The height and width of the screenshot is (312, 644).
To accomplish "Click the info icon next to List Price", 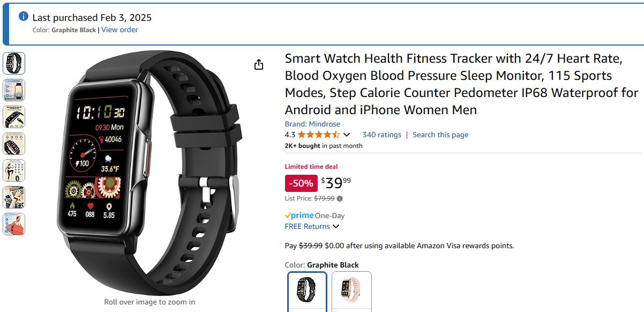I will pyautogui.click(x=340, y=198).
